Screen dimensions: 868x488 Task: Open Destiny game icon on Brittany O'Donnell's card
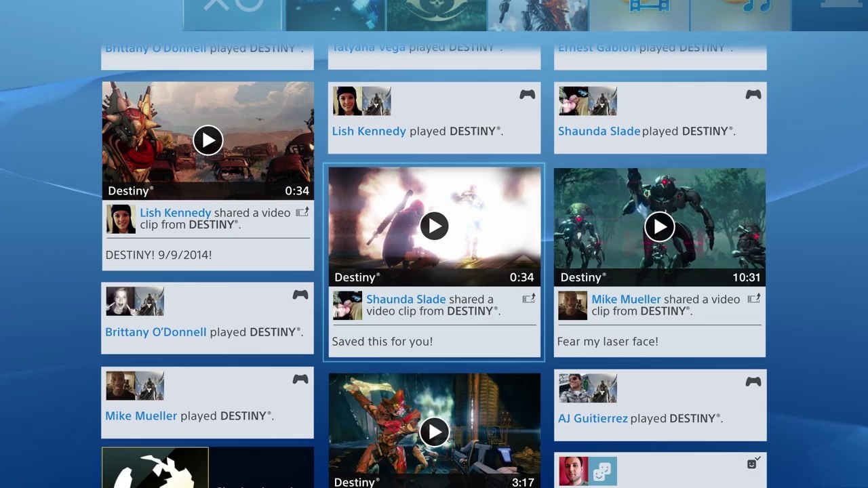pos(149,301)
